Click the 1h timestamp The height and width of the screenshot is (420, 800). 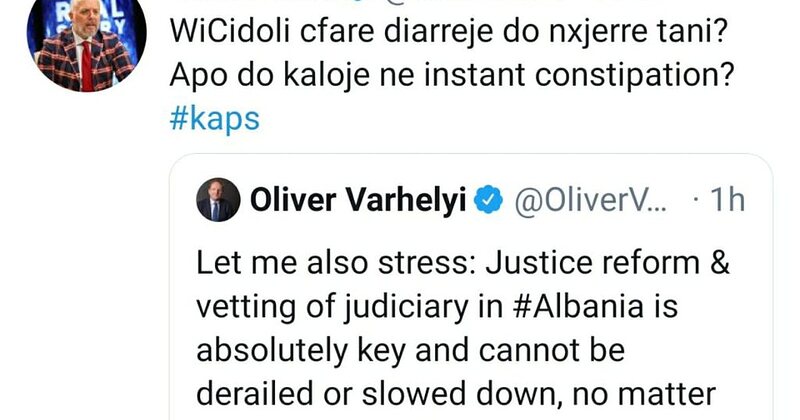tap(725, 201)
